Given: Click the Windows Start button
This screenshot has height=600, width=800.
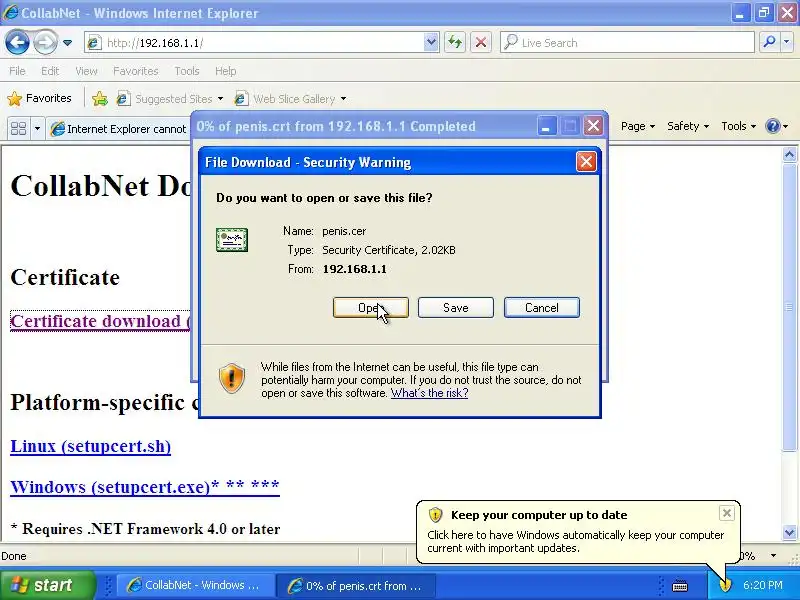Looking at the screenshot, I should (x=47, y=585).
